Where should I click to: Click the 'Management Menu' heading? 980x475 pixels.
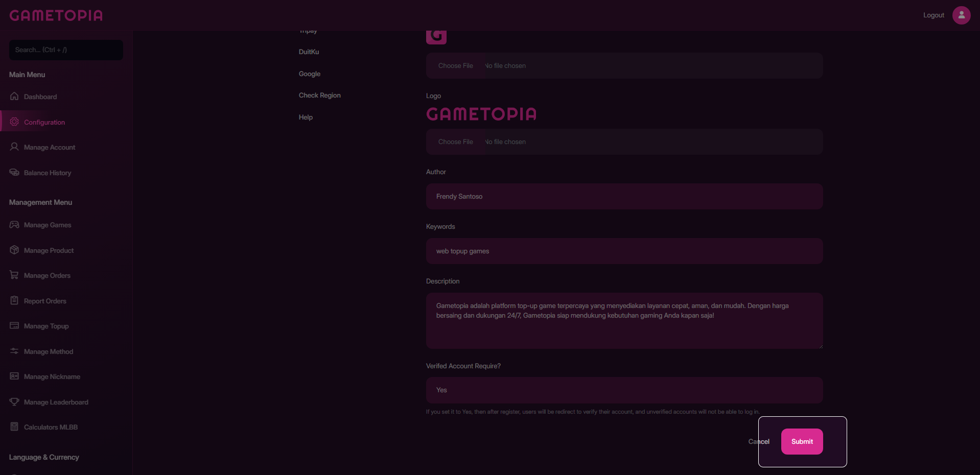(40, 202)
